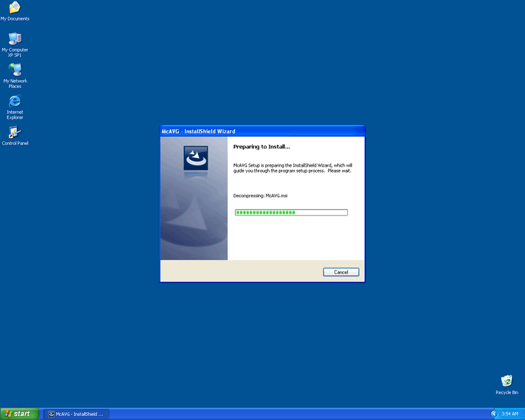This screenshot has width=525, height=420.
Task: Click the InstallShield logo in the wizard
Action: 195,159
